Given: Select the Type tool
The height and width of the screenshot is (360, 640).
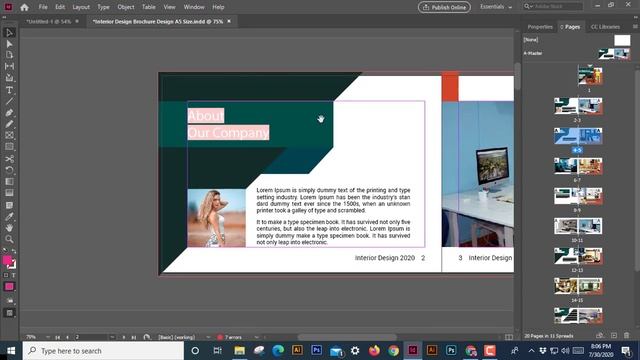Looking at the screenshot, I should point(9,90).
